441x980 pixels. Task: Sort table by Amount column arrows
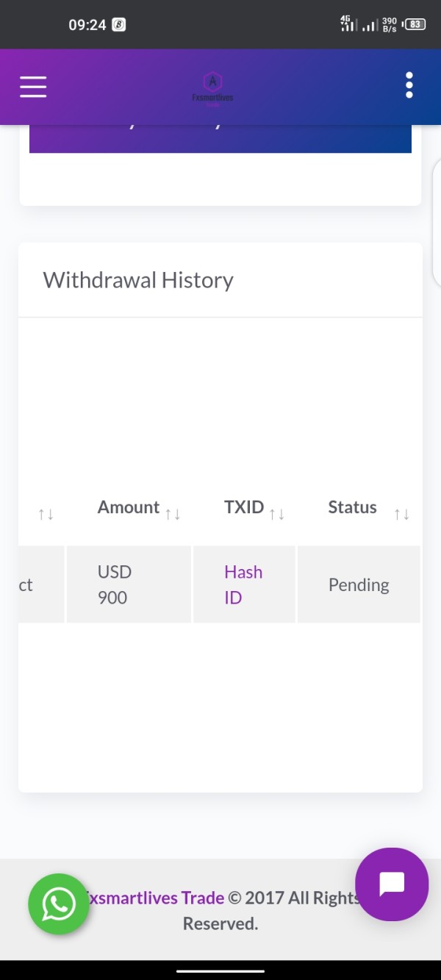point(173,515)
